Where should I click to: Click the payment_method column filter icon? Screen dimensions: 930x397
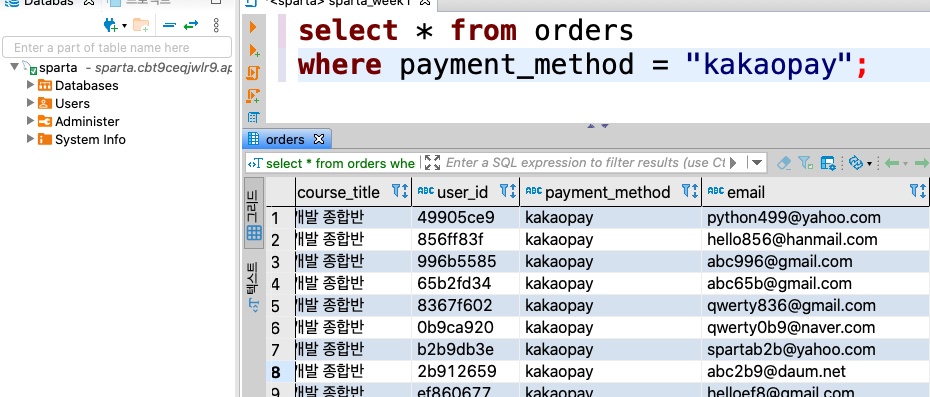pyautogui.click(x=689, y=191)
